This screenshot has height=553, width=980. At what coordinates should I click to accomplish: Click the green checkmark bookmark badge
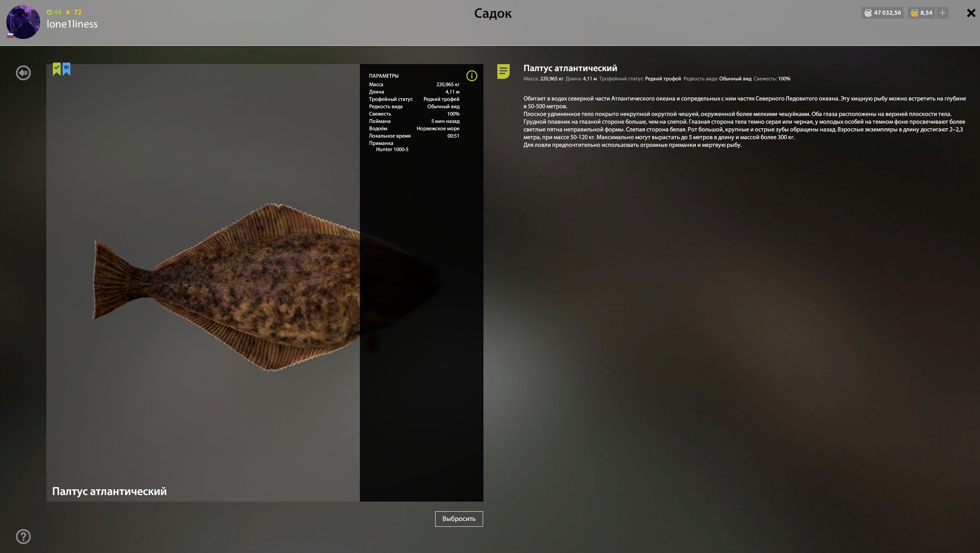[57, 69]
